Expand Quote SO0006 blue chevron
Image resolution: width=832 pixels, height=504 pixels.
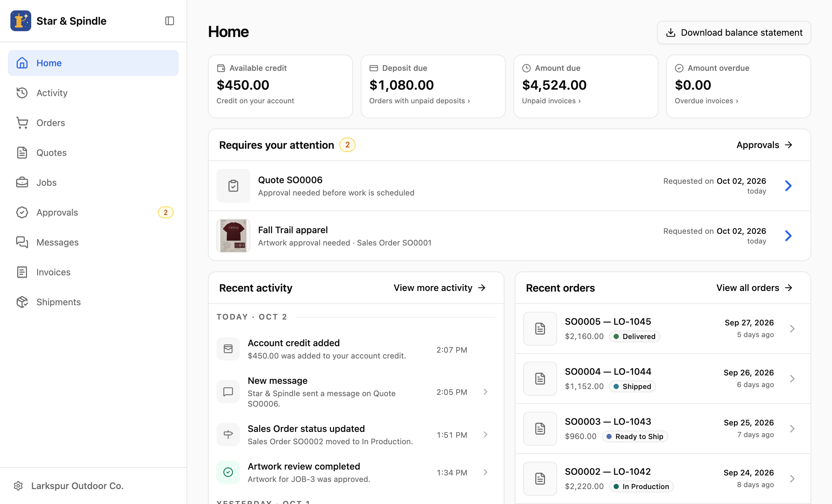pos(788,185)
